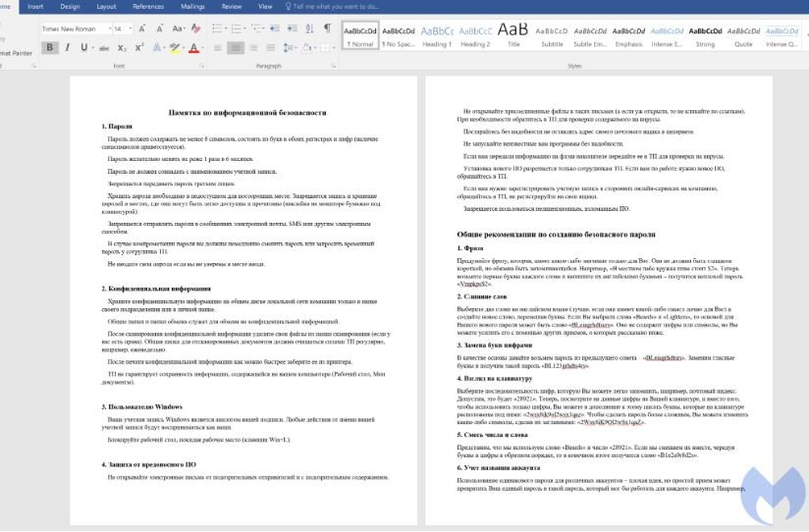Toggle Bold formatting
The height and width of the screenshot is (532, 809).
(49, 47)
